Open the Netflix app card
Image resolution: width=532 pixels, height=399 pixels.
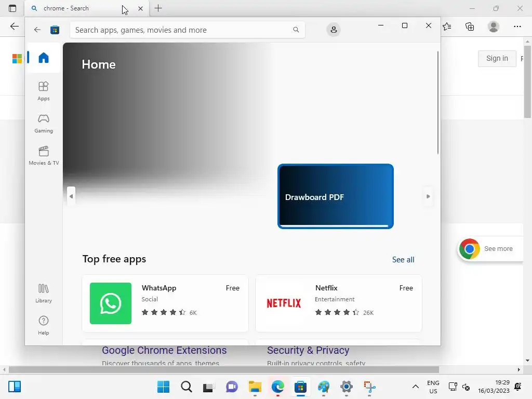[339, 303]
